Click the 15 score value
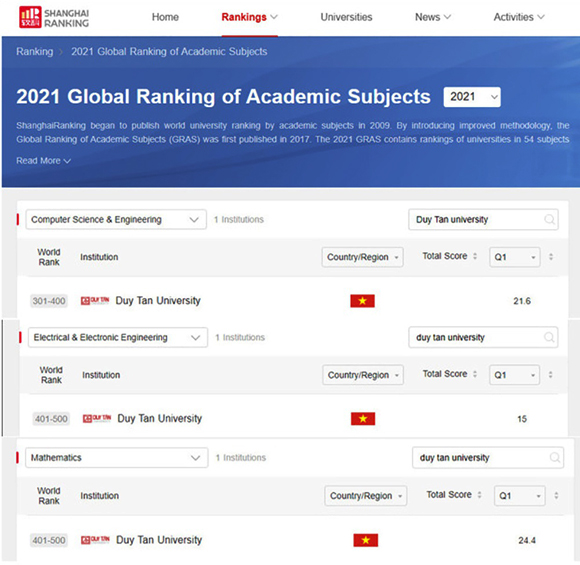Screen dimensions: 580x565 pos(522,419)
